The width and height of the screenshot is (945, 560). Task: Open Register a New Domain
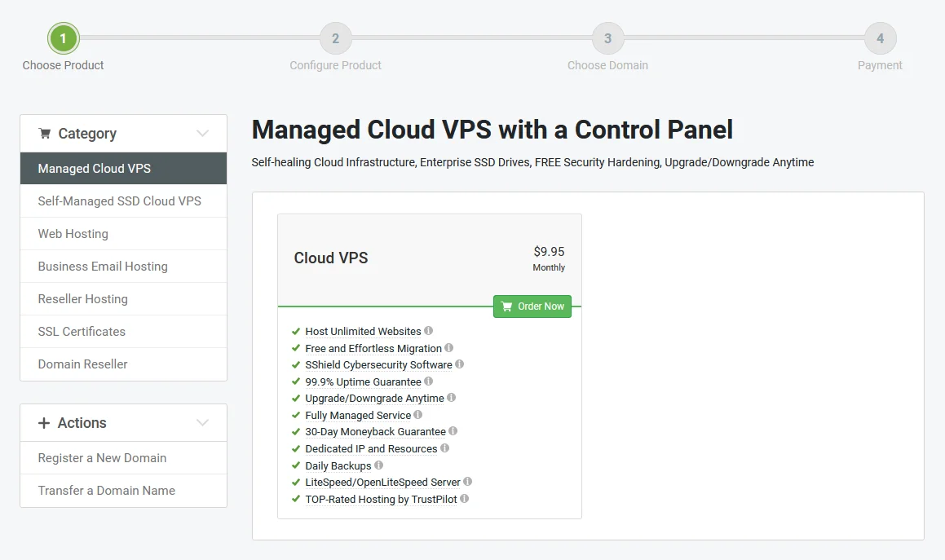pos(101,457)
